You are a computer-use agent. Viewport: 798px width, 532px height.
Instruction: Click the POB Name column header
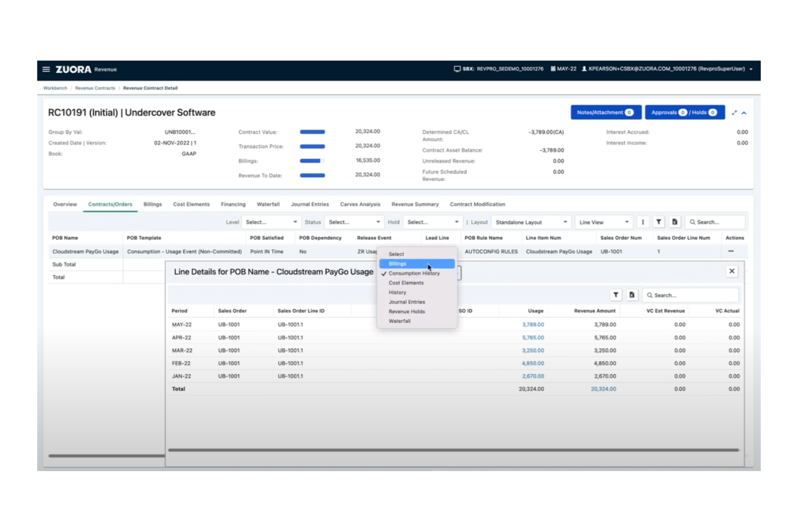click(65, 238)
